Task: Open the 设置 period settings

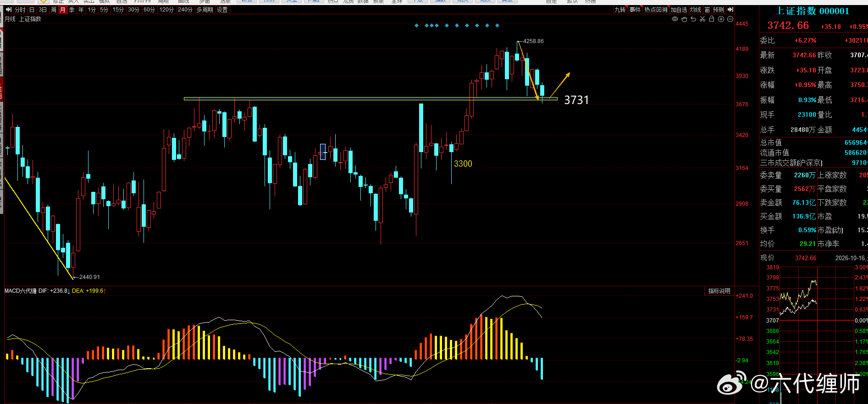Action: 222,10
